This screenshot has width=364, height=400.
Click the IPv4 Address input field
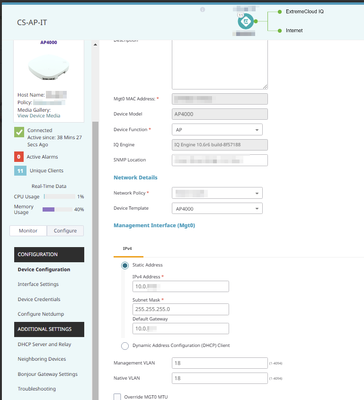[x=181, y=286]
